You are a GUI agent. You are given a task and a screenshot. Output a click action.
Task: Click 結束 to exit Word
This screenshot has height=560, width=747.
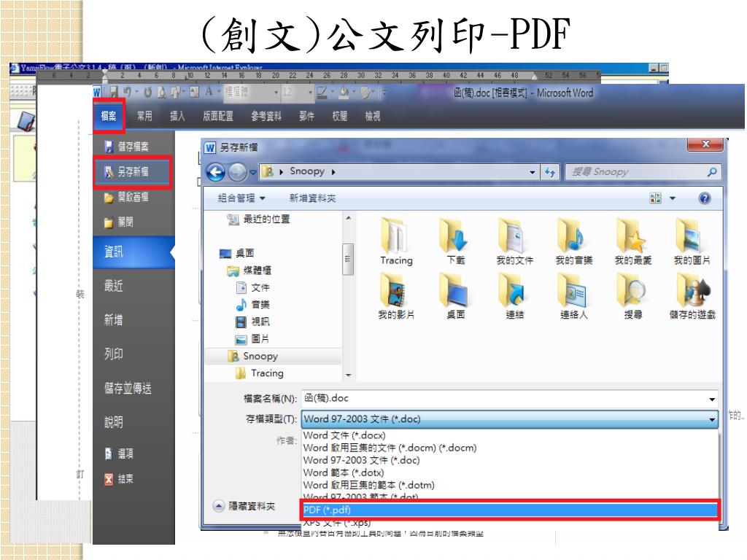pyautogui.click(x=119, y=478)
